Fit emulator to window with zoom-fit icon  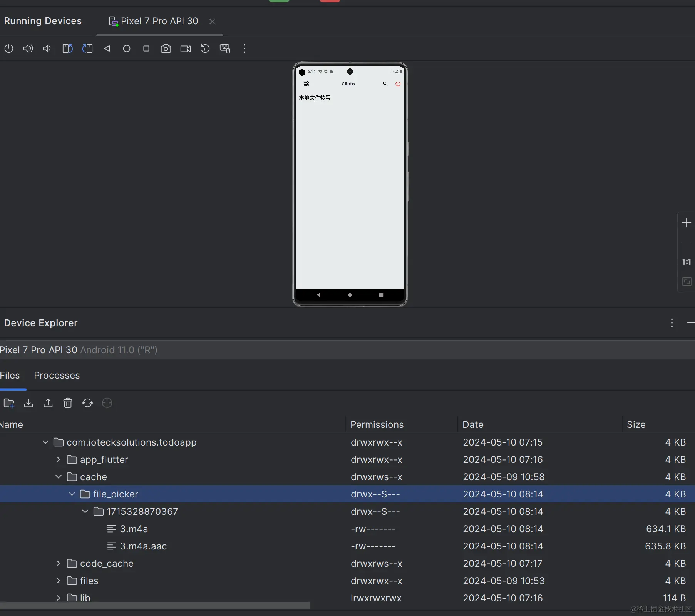687,282
